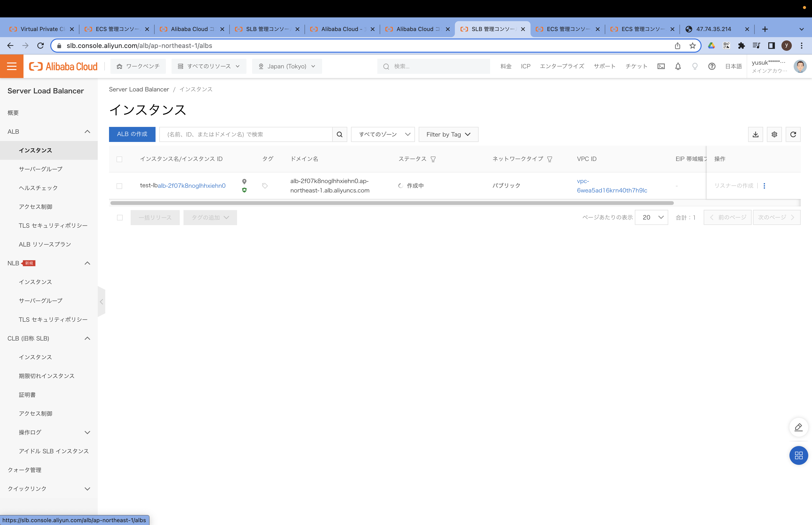The image size is (812, 525).
Task: Select サーバーグループ under ALB menu
Action: (41, 169)
